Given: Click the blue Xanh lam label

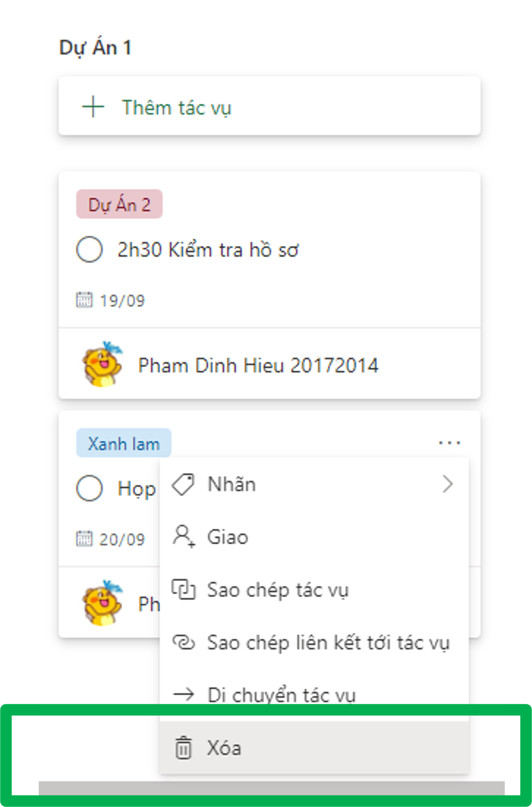Looking at the screenshot, I should click(124, 444).
